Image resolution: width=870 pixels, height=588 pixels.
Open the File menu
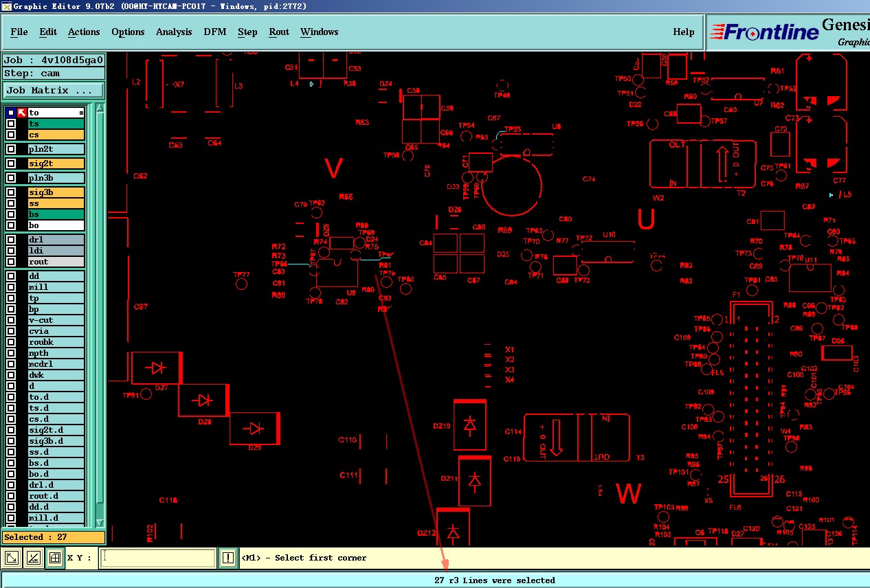19,32
